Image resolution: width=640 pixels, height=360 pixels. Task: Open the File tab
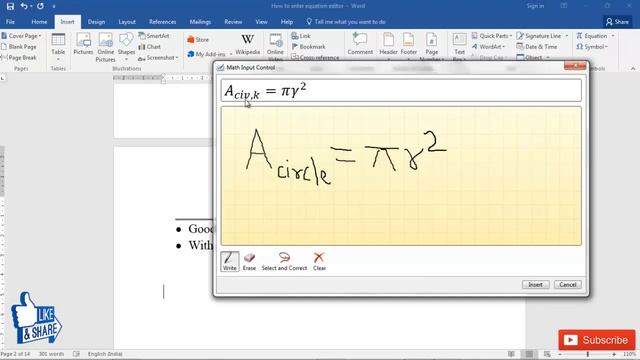click(x=11, y=22)
